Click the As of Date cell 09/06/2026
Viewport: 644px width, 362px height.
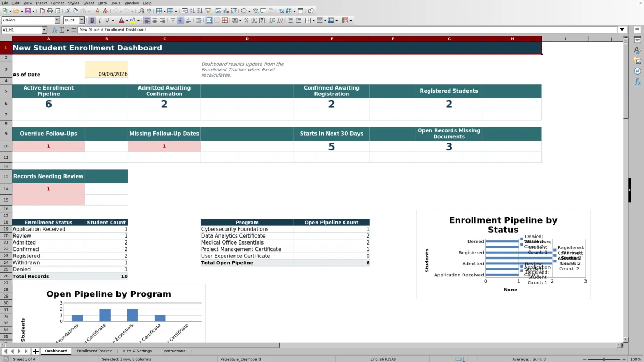106,69
